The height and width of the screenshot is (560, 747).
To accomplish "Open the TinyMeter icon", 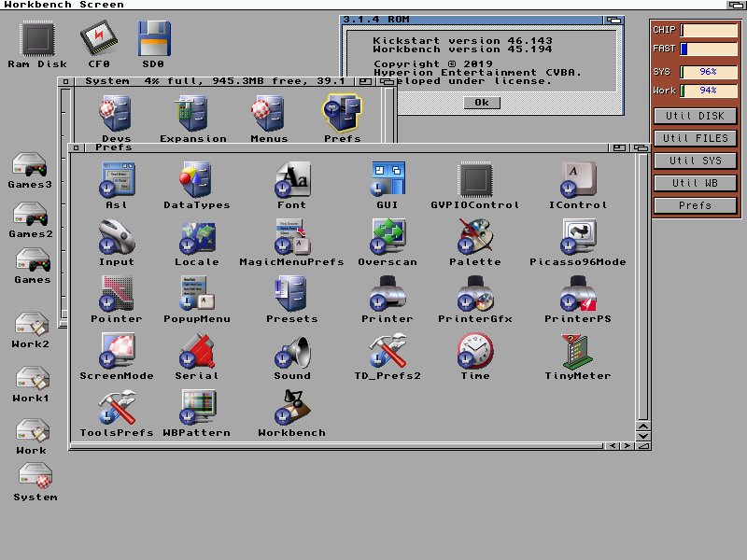I will click(578, 352).
